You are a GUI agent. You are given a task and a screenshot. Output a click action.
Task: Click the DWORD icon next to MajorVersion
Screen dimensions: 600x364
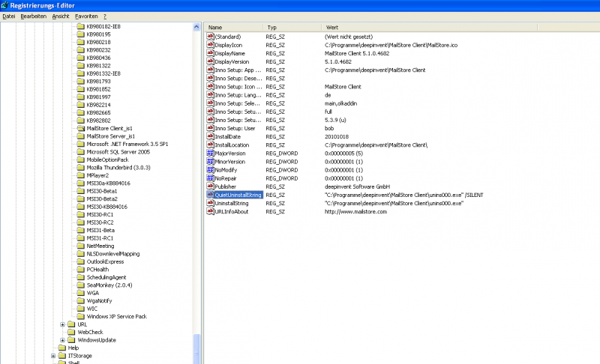coord(210,153)
